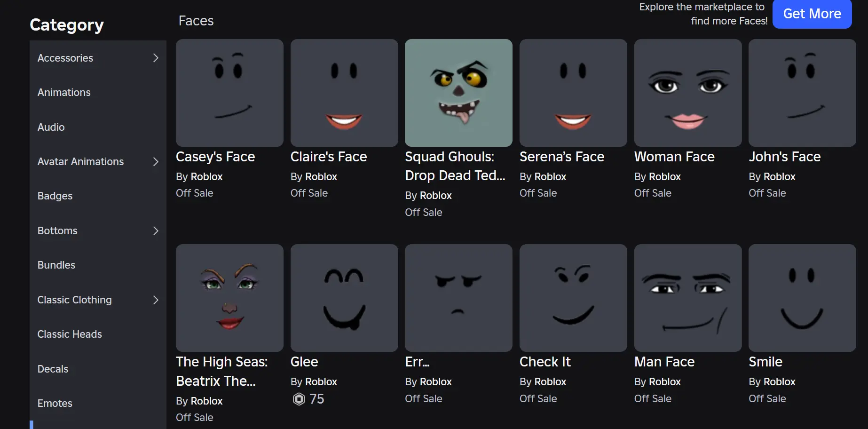868x429 pixels.
Task: Click the 75 Robux price on Glee
Action: coord(317,399)
